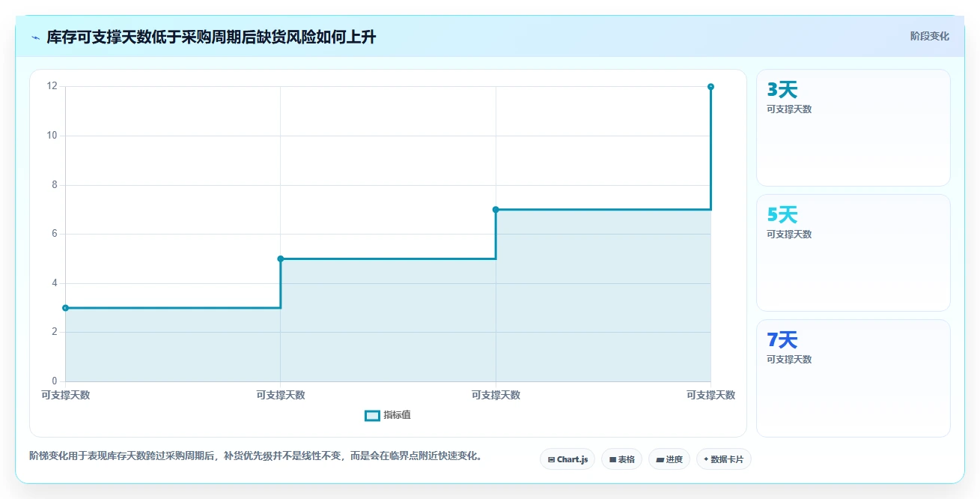Select the 进度 chip
Viewport: 980px width, 499px height.
pos(669,459)
